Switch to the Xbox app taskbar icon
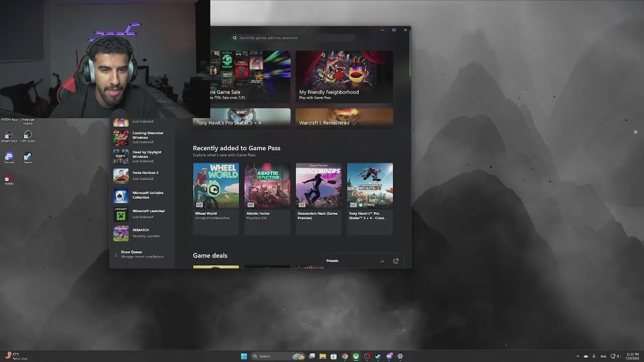The width and height of the screenshot is (644, 362). click(356, 356)
